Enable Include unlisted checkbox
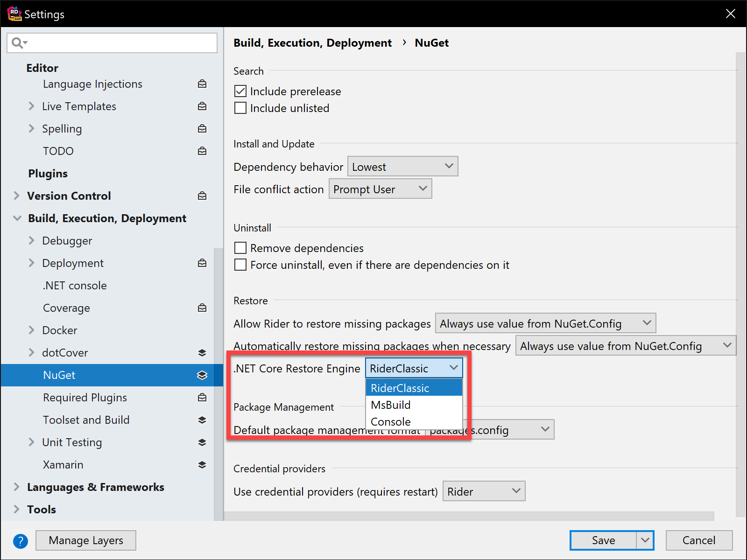 pos(240,108)
